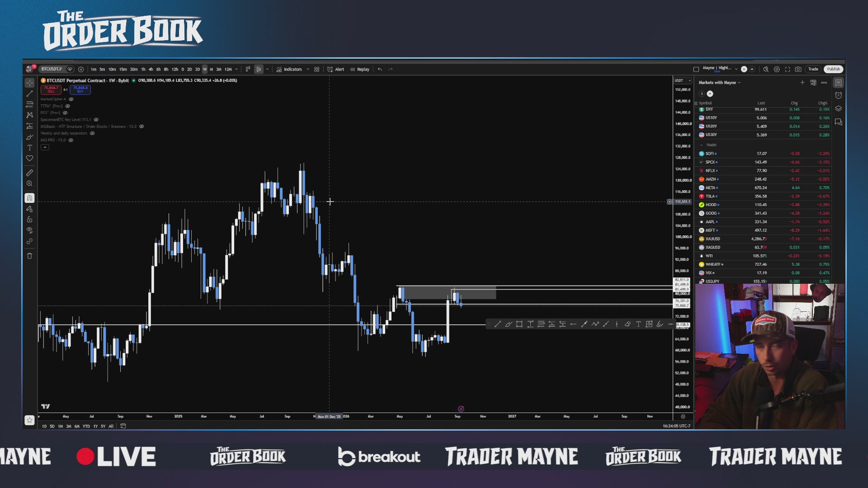Add symbol to watchlist with plus
The width and height of the screenshot is (868, 488).
click(802, 83)
